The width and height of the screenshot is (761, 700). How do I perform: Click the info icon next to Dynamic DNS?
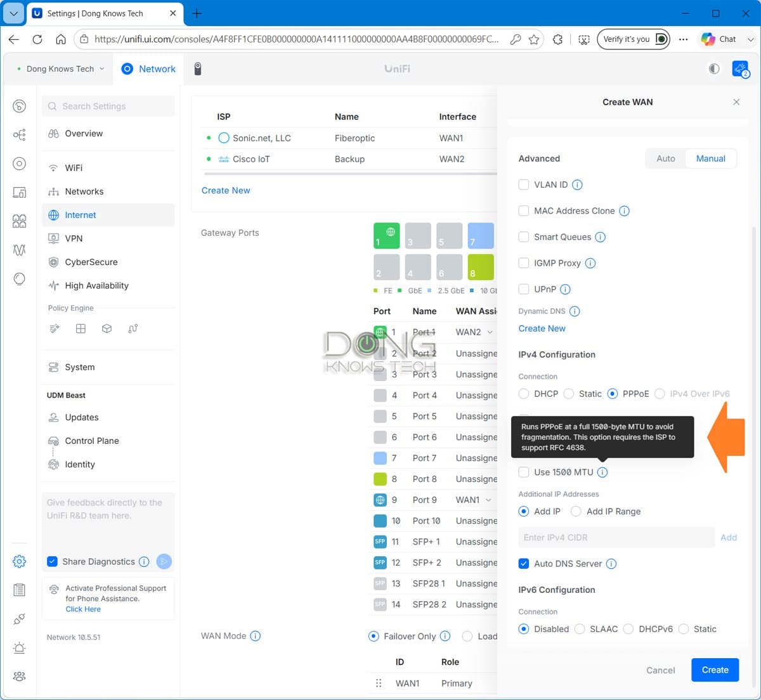(575, 311)
